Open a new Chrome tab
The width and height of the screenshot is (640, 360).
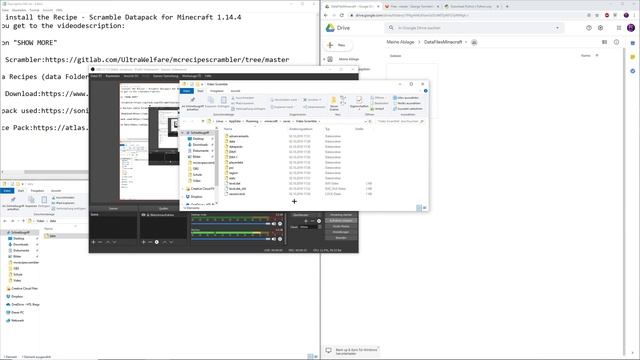point(507,6)
